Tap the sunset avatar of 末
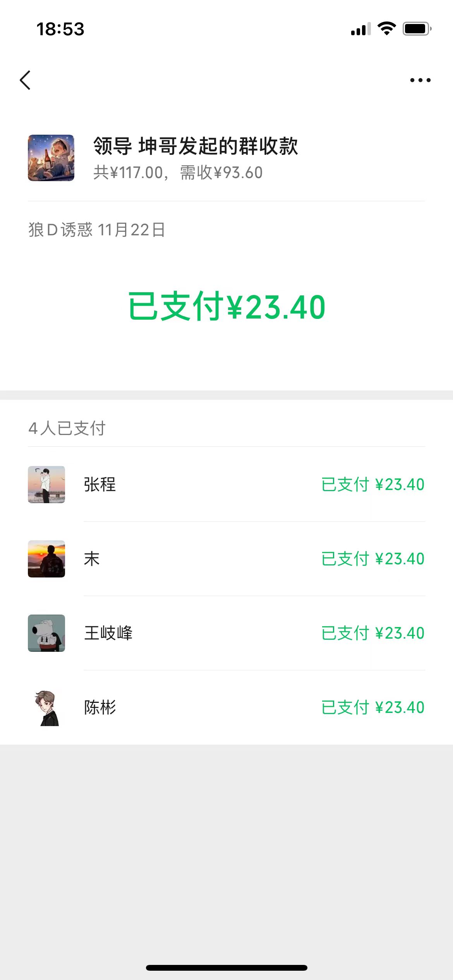The height and width of the screenshot is (980, 453). click(x=46, y=559)
